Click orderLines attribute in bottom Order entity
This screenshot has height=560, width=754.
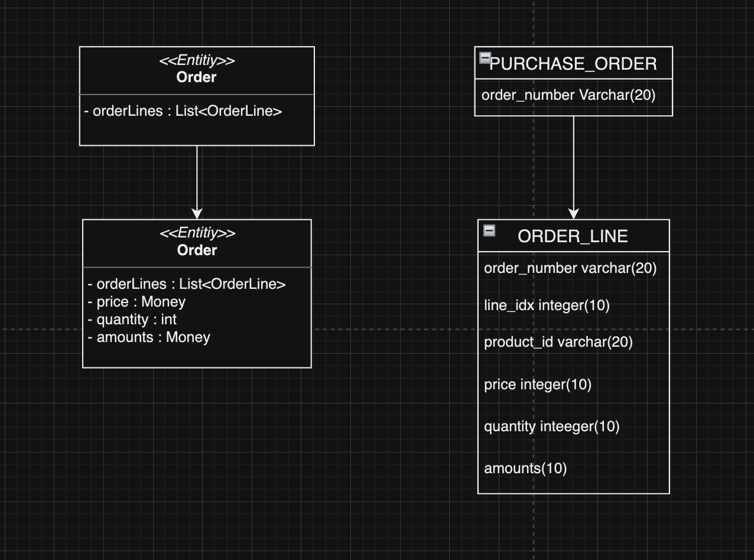point(187,284)
